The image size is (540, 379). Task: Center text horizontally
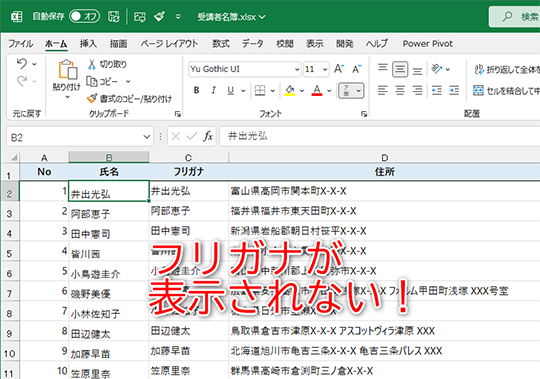click(400, 91)
